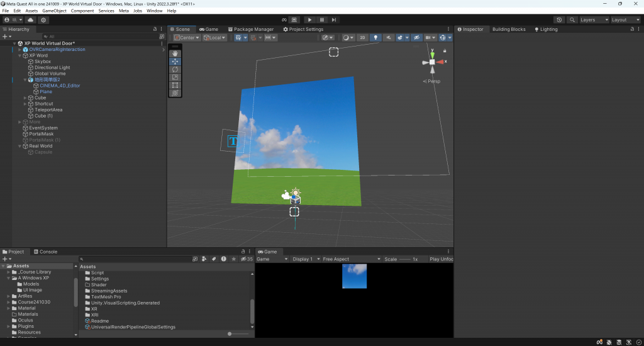The width and height of the screenshot is (644, 346).
Task: Click Frame Debugger icon beside infinity symbol
Action: [x=294, y=20]
